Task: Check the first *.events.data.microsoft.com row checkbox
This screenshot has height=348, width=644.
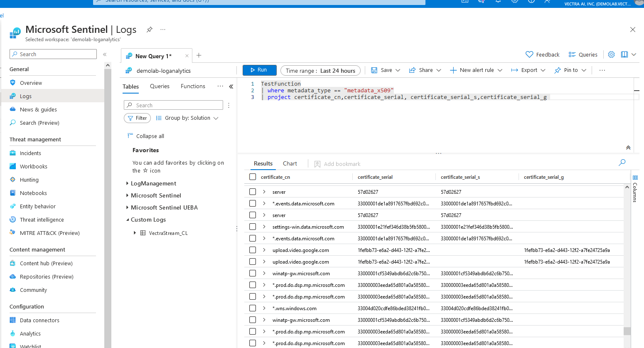Action: 253,203
